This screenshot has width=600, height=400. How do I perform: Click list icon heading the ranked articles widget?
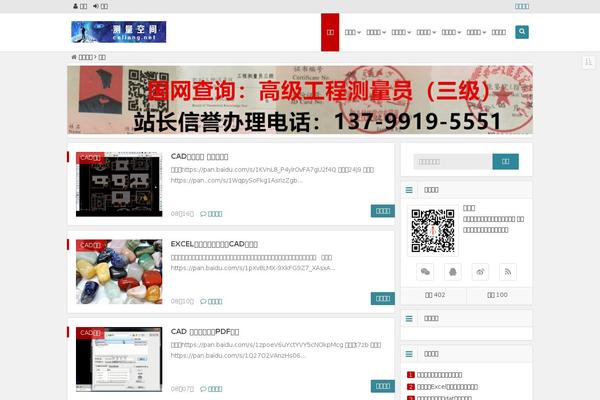coord(409,354)
